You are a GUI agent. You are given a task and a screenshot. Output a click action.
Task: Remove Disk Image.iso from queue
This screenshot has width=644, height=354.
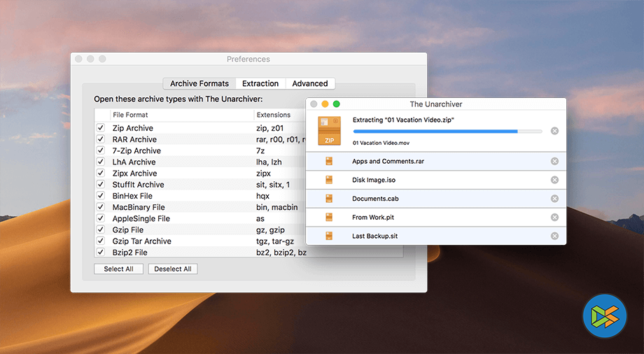point(554,180)
